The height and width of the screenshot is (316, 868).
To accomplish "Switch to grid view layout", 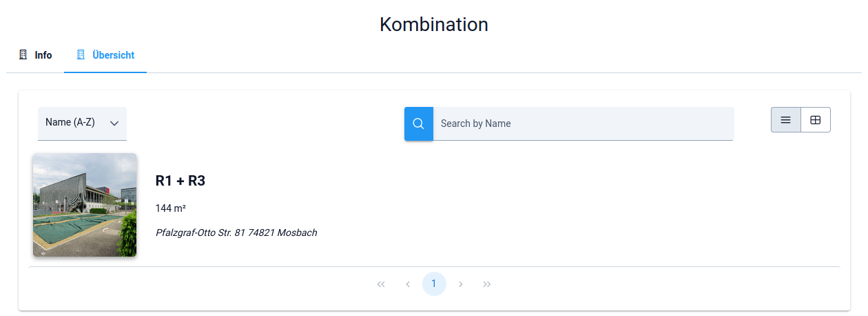I will click(816, 120).
